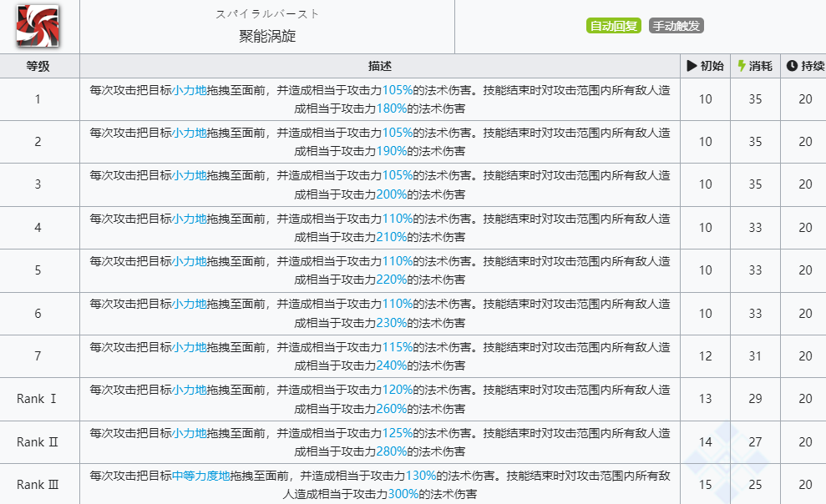826x504 pixels.
Task: Click SP cost 35 in level 1 row
Action: pos(755,99)
